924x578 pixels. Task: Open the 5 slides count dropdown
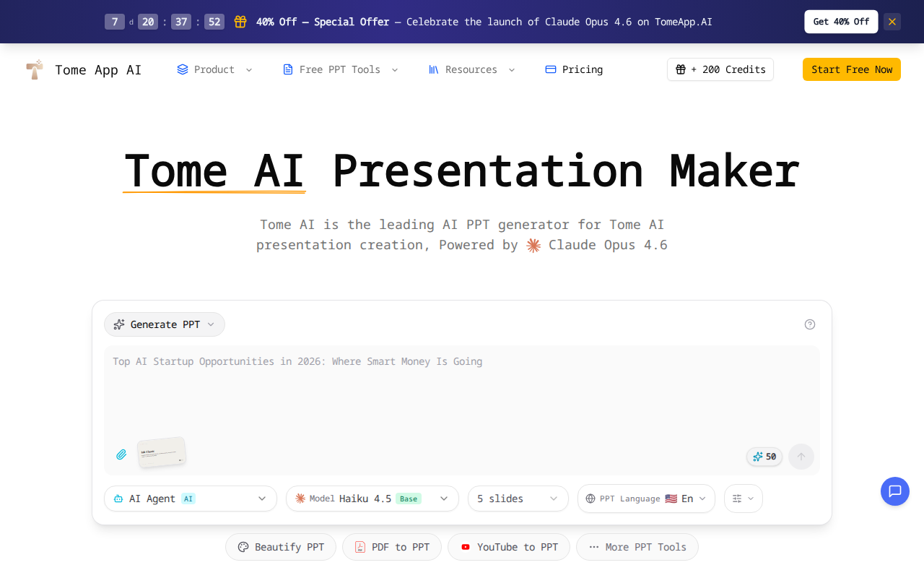click(518, 499)
